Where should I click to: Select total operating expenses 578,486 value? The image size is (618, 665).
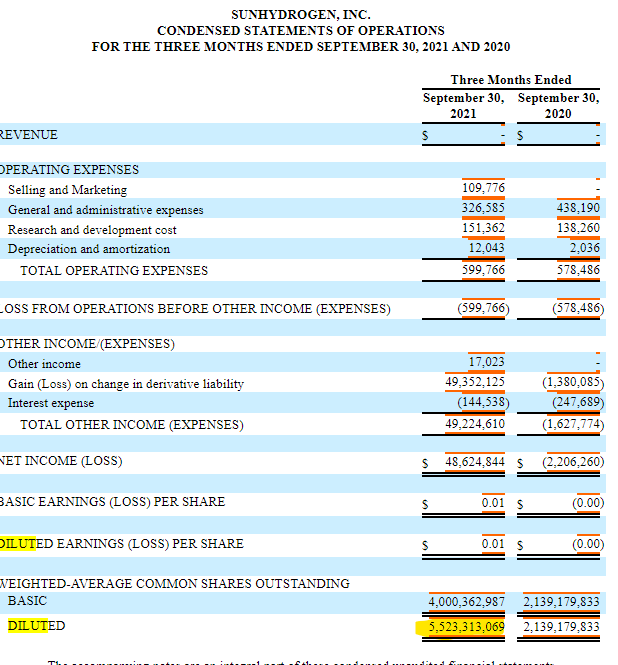pos(578,270)
